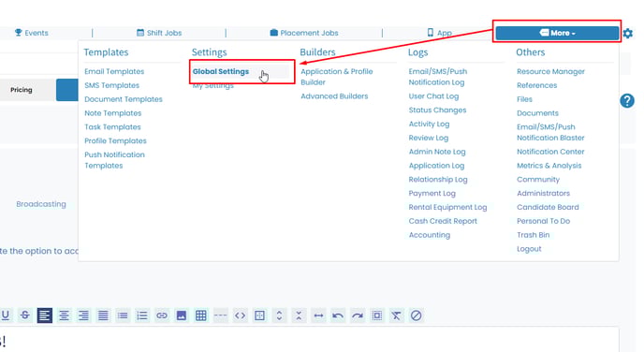This screenshot has height=352, width=644.
Task: Insert numbered list
Action: (x=142, y=315)
